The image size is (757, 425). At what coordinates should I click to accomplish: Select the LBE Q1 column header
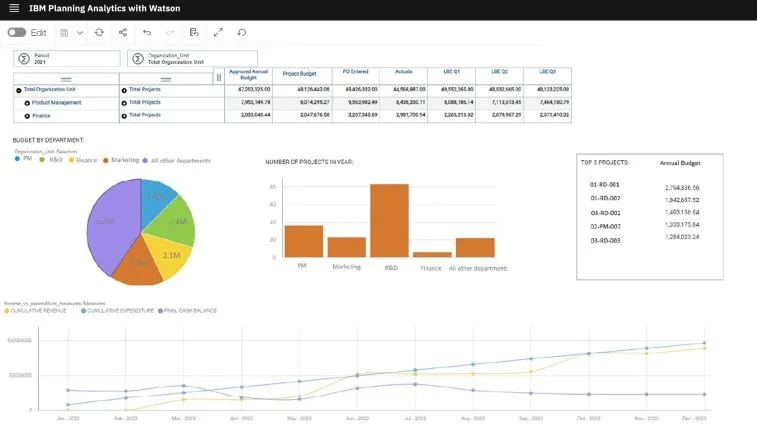pos(451,71)
